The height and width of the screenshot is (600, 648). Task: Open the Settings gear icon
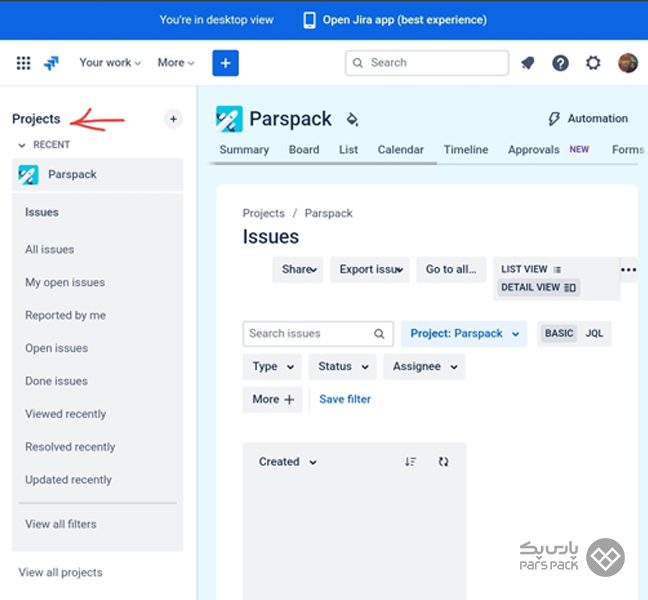[x=593, y=63]
